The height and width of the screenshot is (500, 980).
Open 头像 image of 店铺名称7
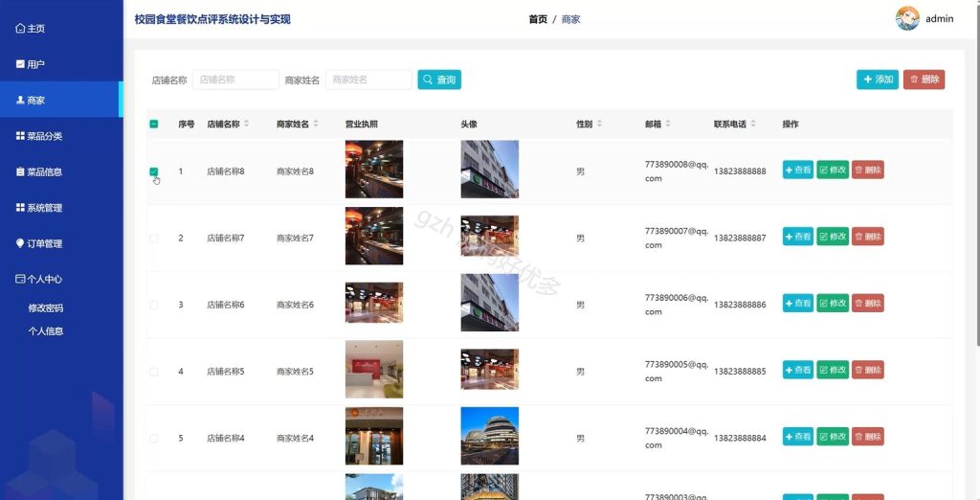coord(489,236)
